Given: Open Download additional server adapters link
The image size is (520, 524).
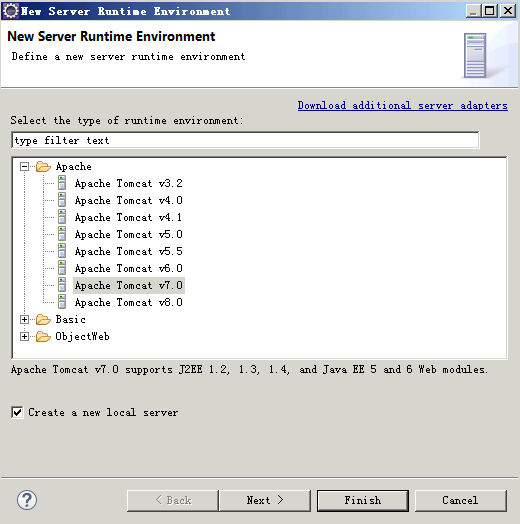Looking at the screenshot, I should coord(403,106).
